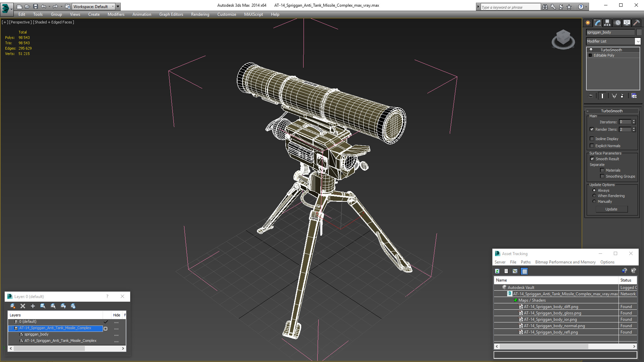Open the Hierarchy command panel tab
This screenshot has height=362, width=644.
[x=607, y=23]
